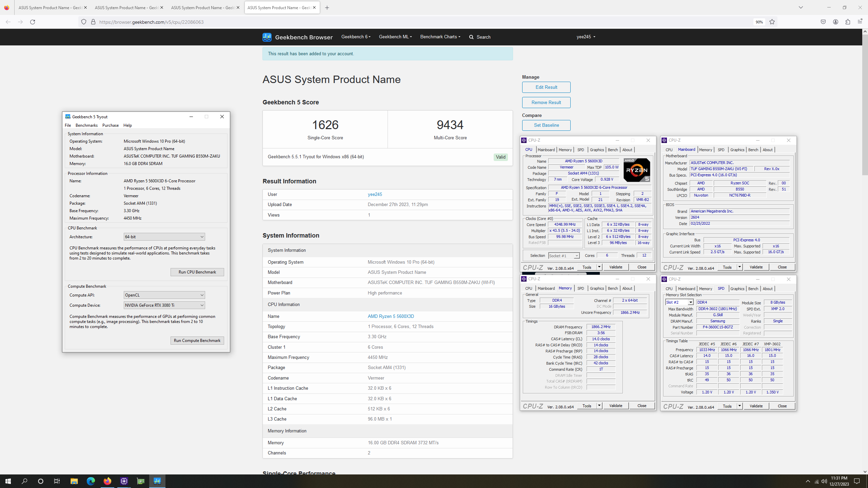
Task: Open Windows taskbar search
Action: coord(24,481)
